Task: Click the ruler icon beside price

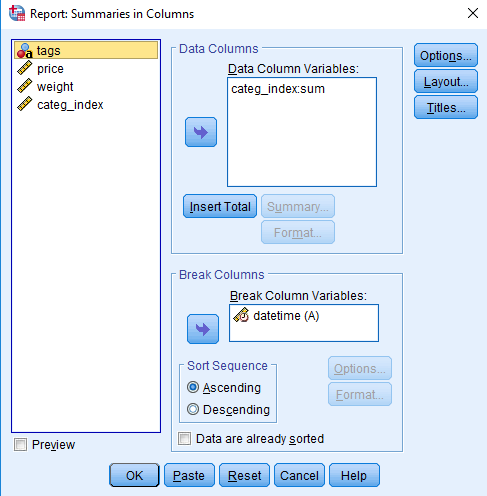Action: pos(25,68)
